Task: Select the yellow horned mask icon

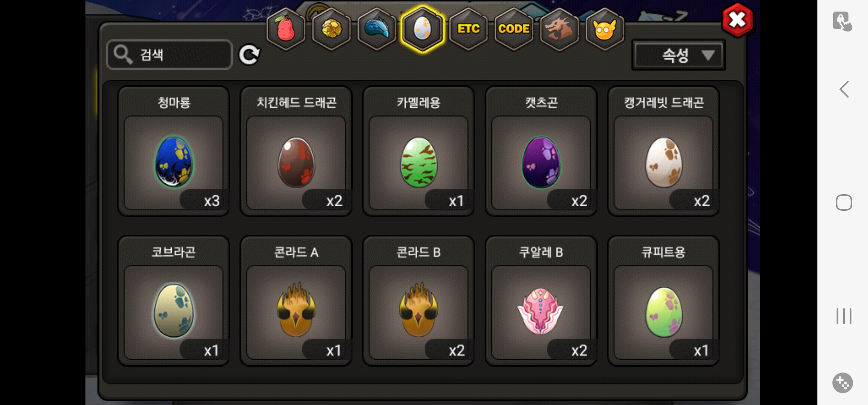Action: coord(605,29)
